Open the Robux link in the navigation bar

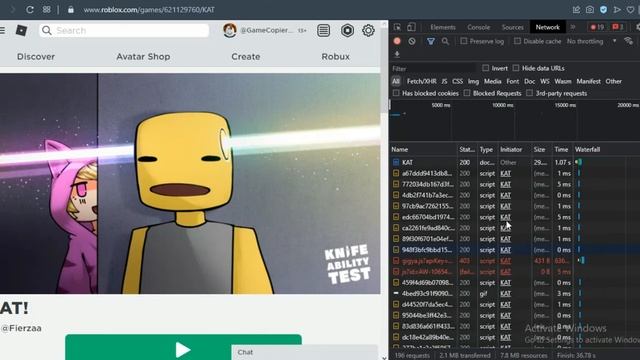pyautogui.click(x=336, y=57)
